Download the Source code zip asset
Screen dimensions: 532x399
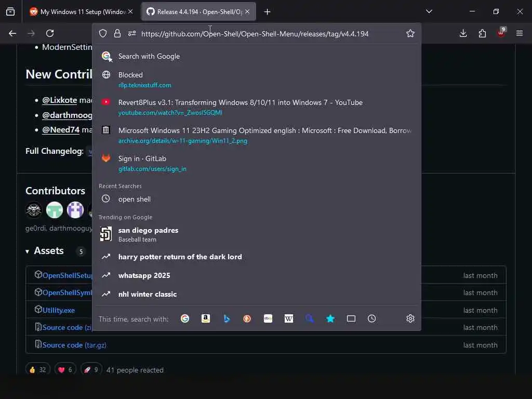67,327
